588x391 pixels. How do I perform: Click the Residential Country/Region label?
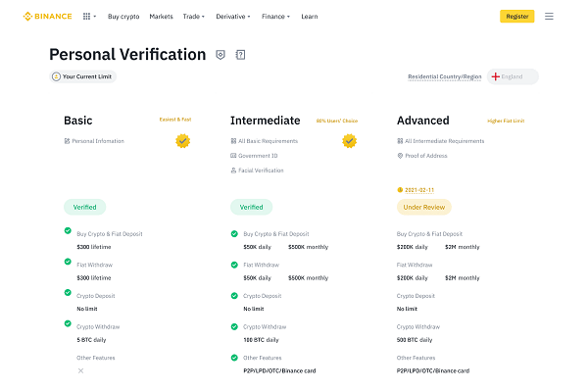click(x=445, y=76)
